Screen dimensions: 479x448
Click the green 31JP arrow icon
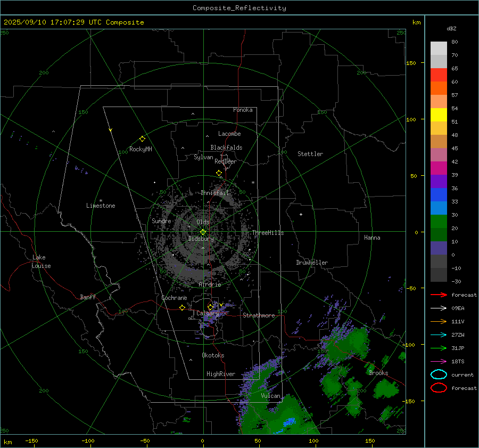click(x=439, y=348)
